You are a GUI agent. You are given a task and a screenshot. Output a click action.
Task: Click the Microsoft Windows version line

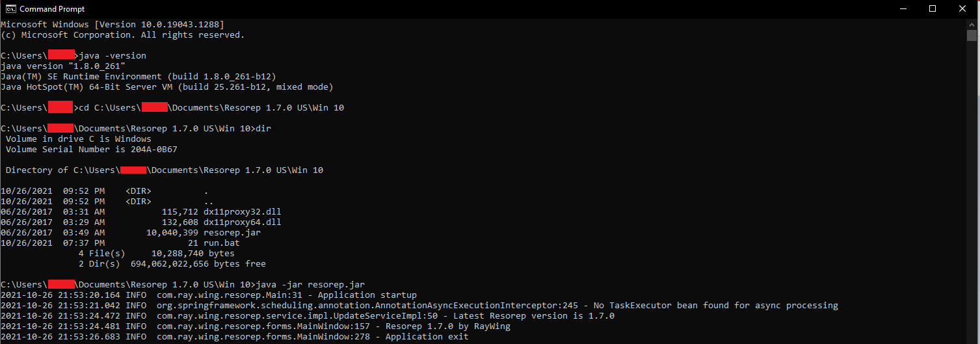click(x=112, y=25)
